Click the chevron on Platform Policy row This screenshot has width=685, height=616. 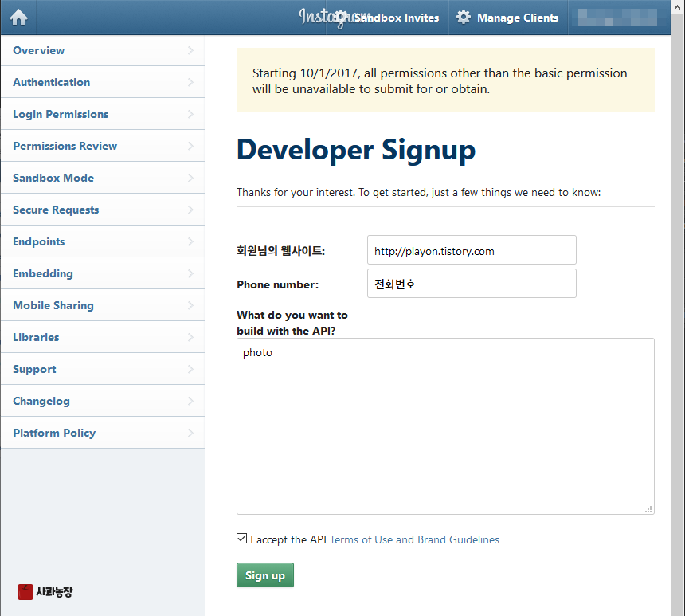190,434
